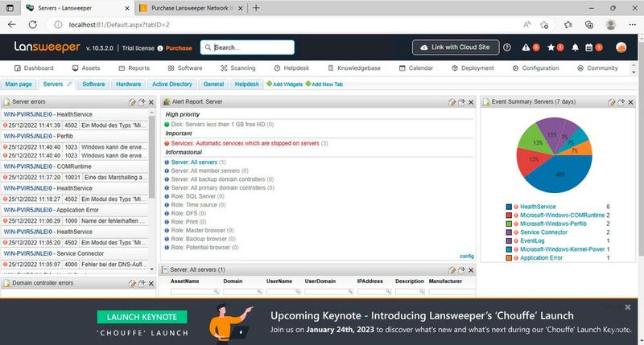Click the search input field
Screen dimensions: 644x345
coord(247,47)
